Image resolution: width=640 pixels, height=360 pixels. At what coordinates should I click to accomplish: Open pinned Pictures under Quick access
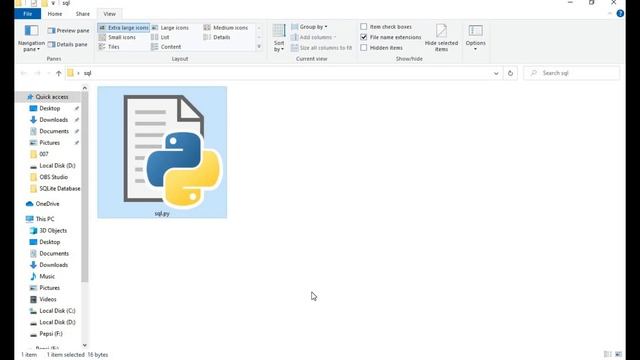coord(49,142)
